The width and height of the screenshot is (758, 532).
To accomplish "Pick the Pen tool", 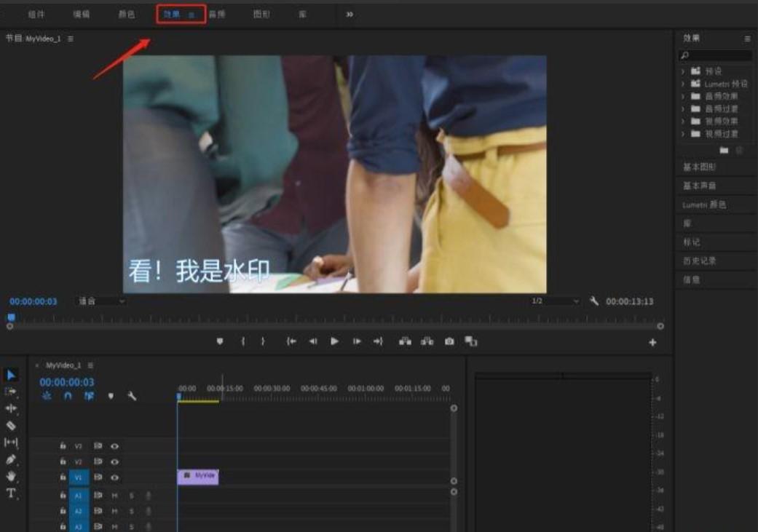I will [11, 459].
